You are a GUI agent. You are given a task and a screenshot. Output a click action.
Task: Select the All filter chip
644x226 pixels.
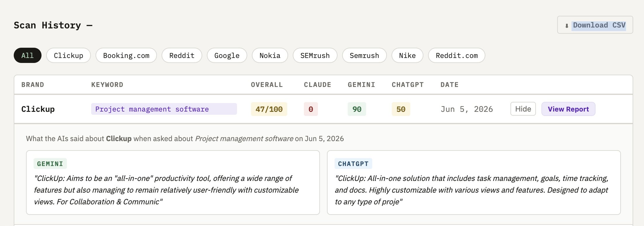[27, 55]
